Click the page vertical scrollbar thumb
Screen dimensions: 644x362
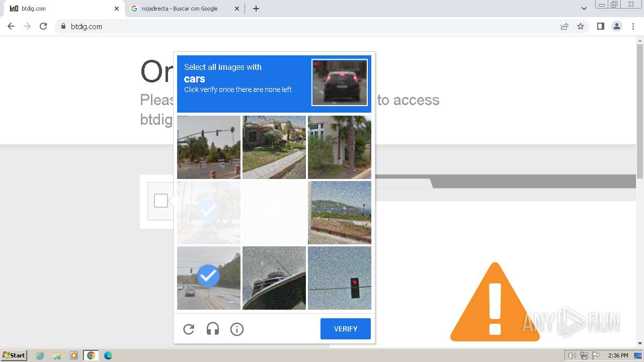click(x=640, y=111)
